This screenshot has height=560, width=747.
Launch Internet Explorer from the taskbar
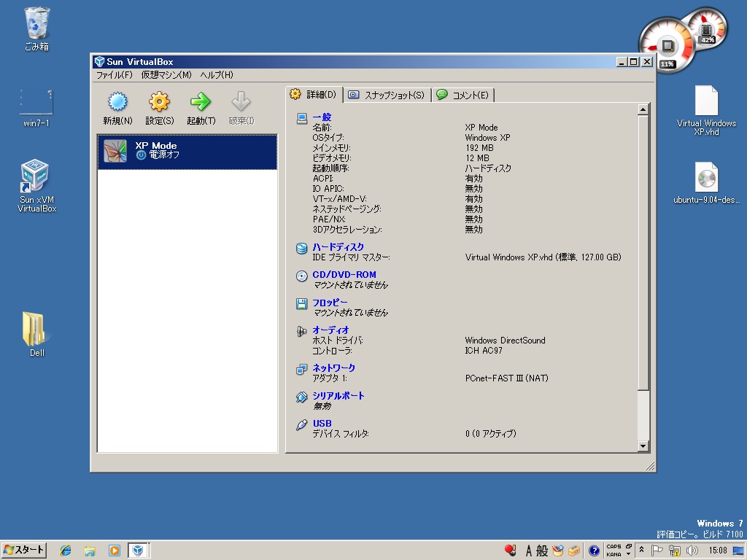coord(65,551)
